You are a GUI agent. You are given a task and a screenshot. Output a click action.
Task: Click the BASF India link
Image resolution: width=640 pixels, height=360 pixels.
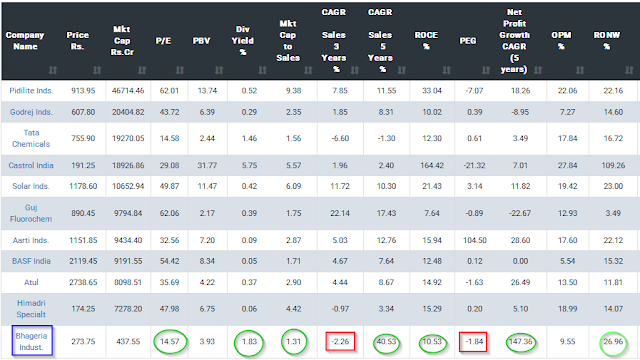31,261
